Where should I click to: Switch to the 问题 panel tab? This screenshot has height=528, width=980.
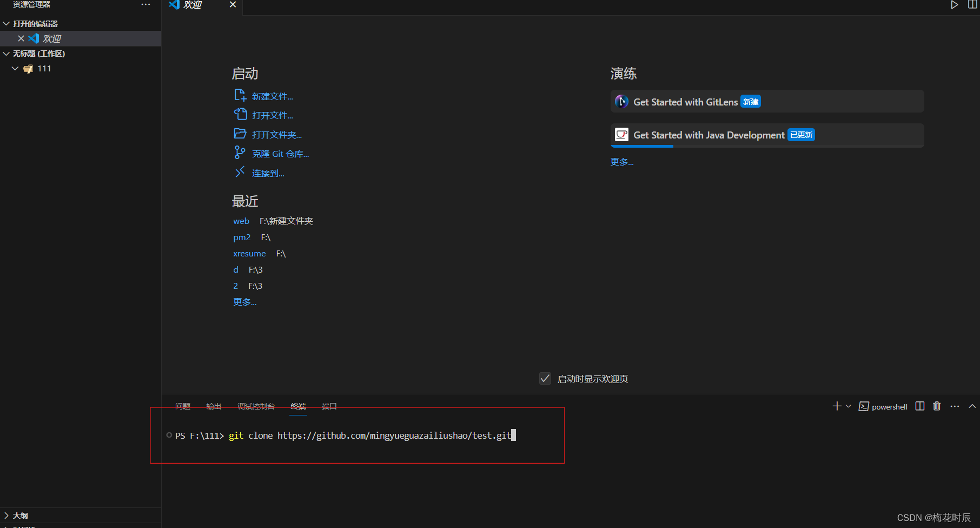183,406
